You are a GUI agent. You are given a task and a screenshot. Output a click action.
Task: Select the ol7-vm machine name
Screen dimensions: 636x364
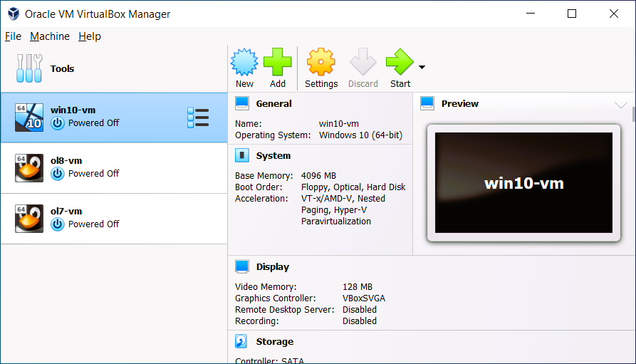66,211
